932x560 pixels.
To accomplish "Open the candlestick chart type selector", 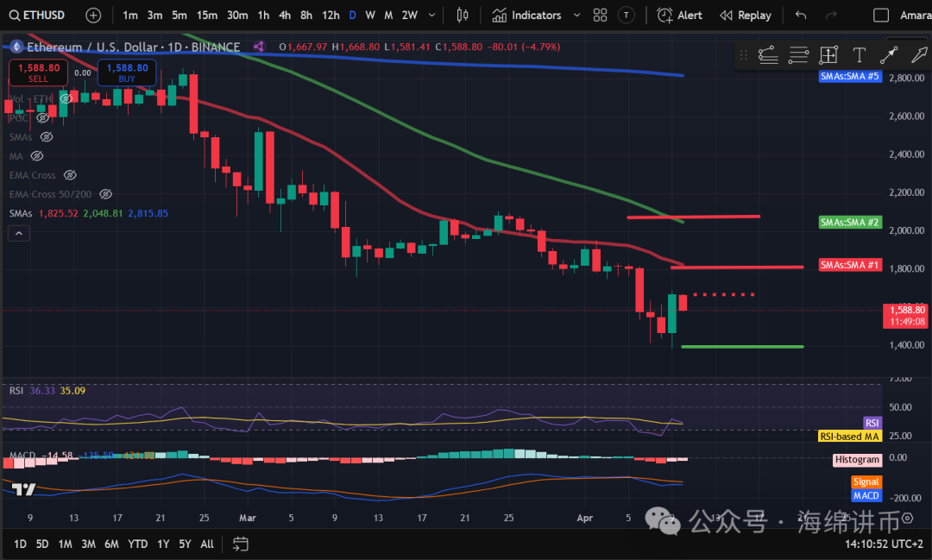I will click(x=463, y=16).
